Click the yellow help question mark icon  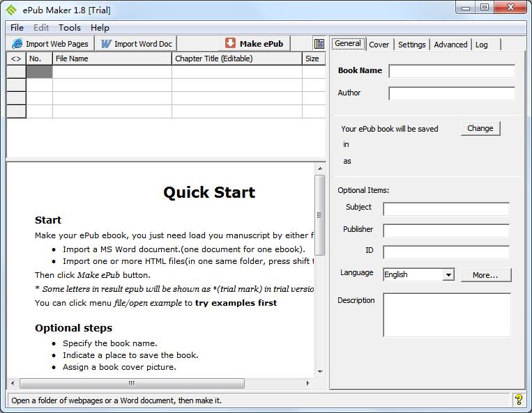point(519,400)
